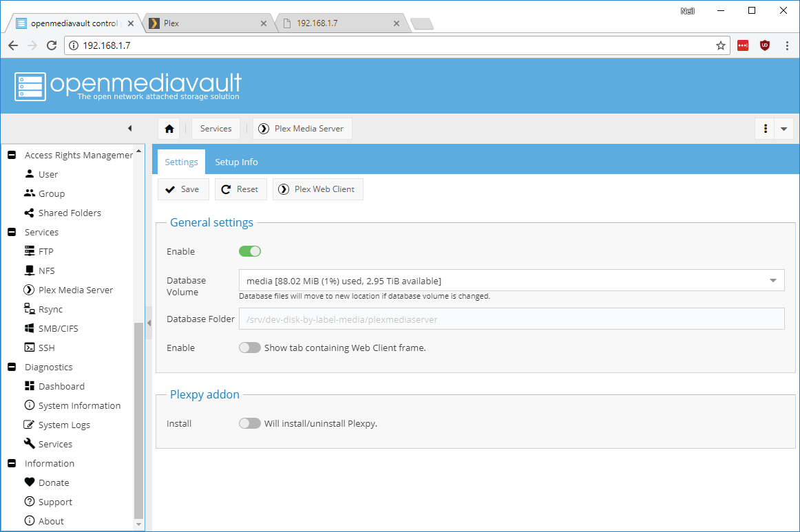Image resolution: width=800 pixels, height=532 pixels.
Task: Go back to the previous page
Action: [x=13, y=45]
